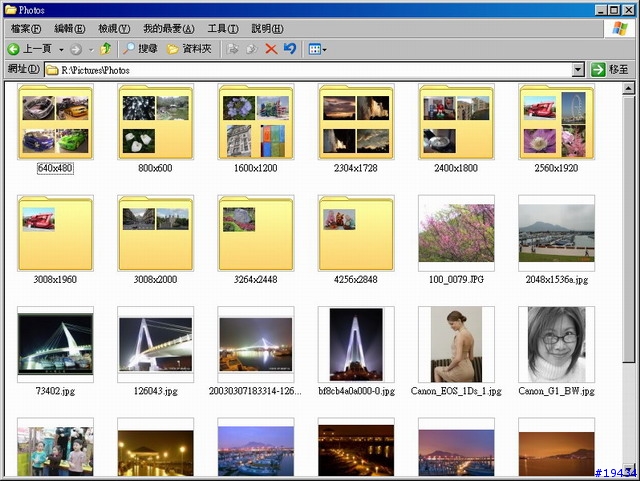Click the green Back arrow icon

(13, 49)
